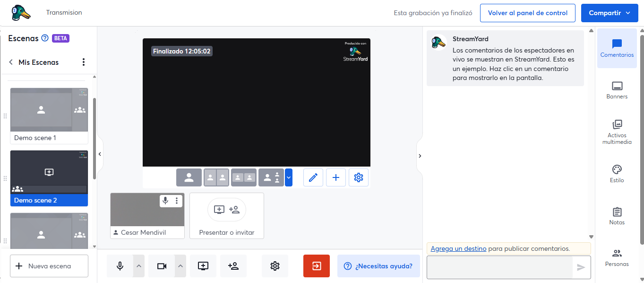Open the Personas panel
Screen dimensions: 644x283
click(617, 258)
